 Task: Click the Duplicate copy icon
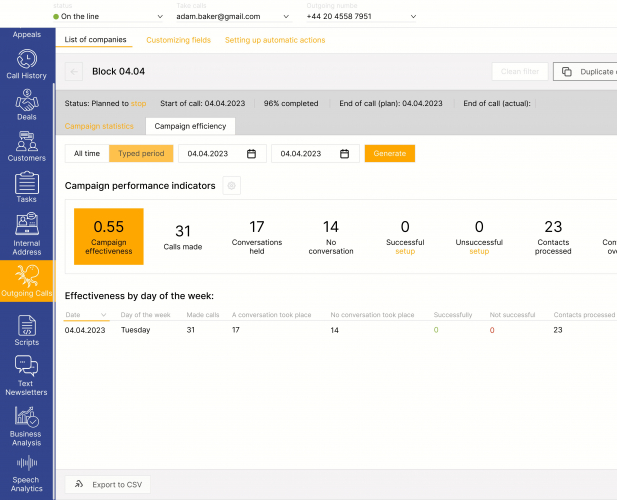567,72
